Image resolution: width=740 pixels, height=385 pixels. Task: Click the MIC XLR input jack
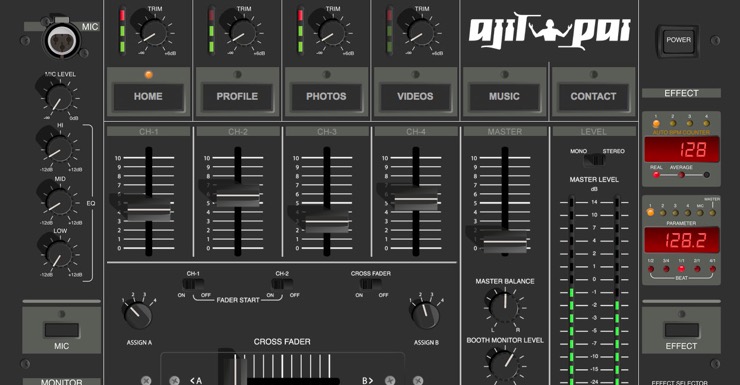click(62, 40)
